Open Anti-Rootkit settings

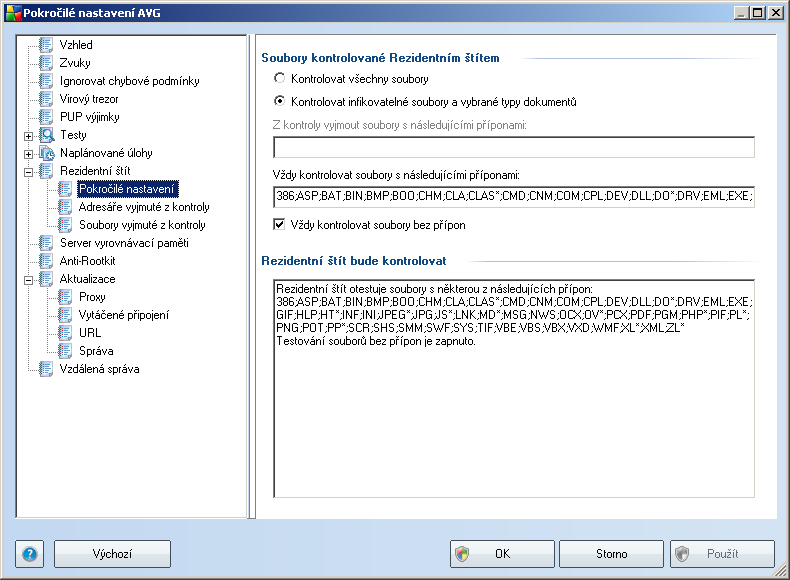point(88,261)
